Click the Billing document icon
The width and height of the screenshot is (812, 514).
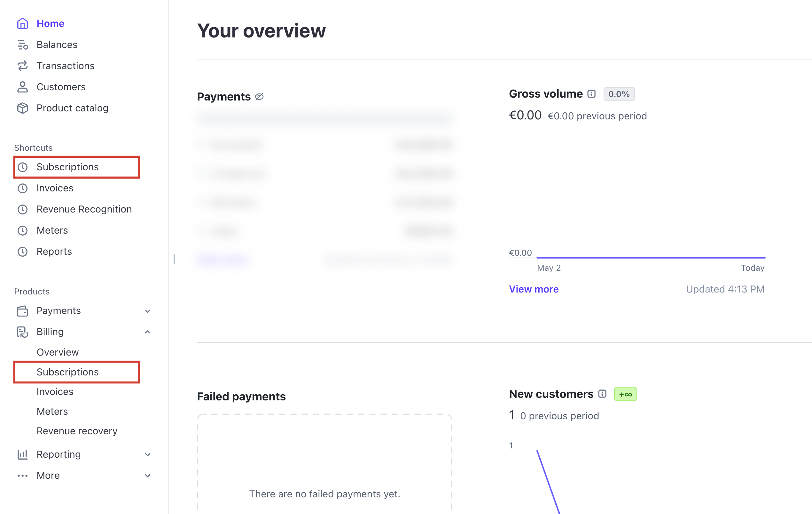coord(22,332)
